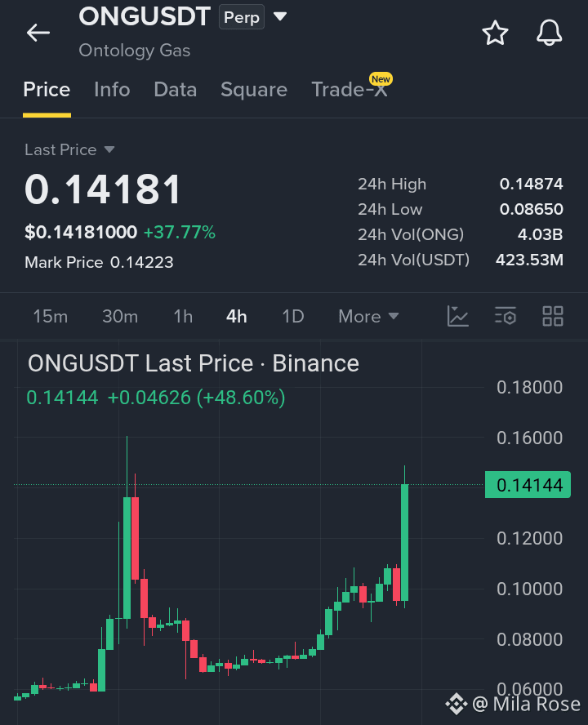Screen dimensions: 588x725
Task: Tap the tall red candle near first peak
Action: point(135,538)
